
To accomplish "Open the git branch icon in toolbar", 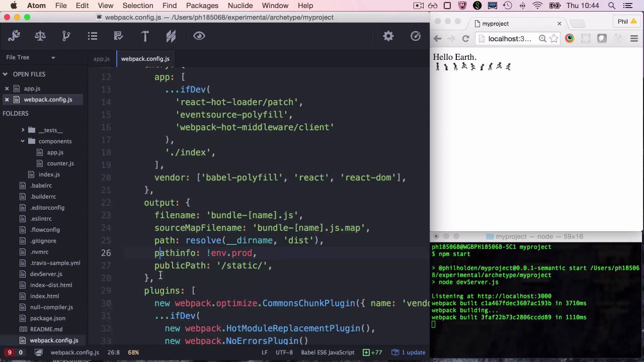I will click(66, 36).
